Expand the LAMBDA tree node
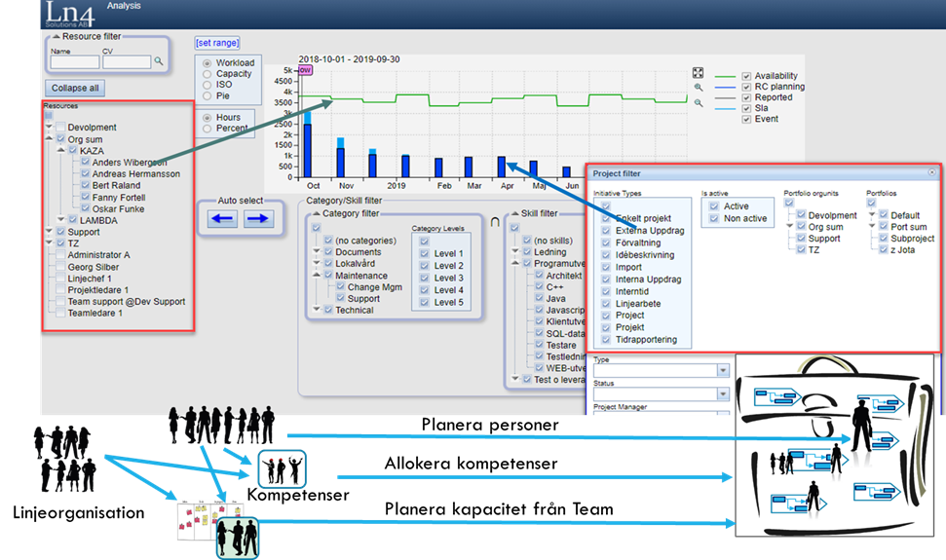This screenshot has width=946, height=560. coord(61,219)
